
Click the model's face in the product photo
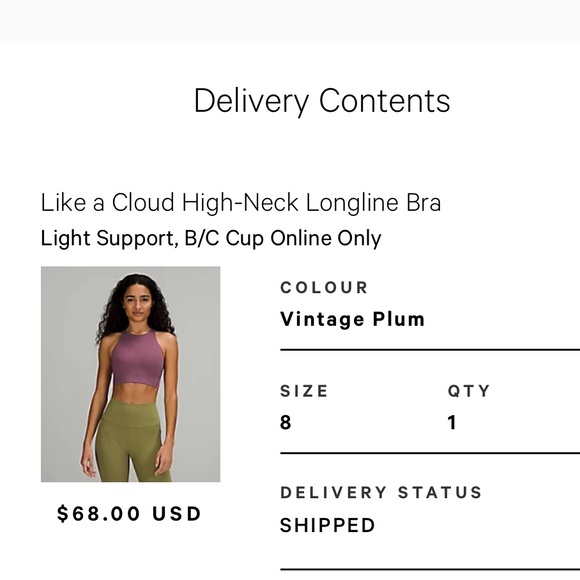[x=137, y=301]
